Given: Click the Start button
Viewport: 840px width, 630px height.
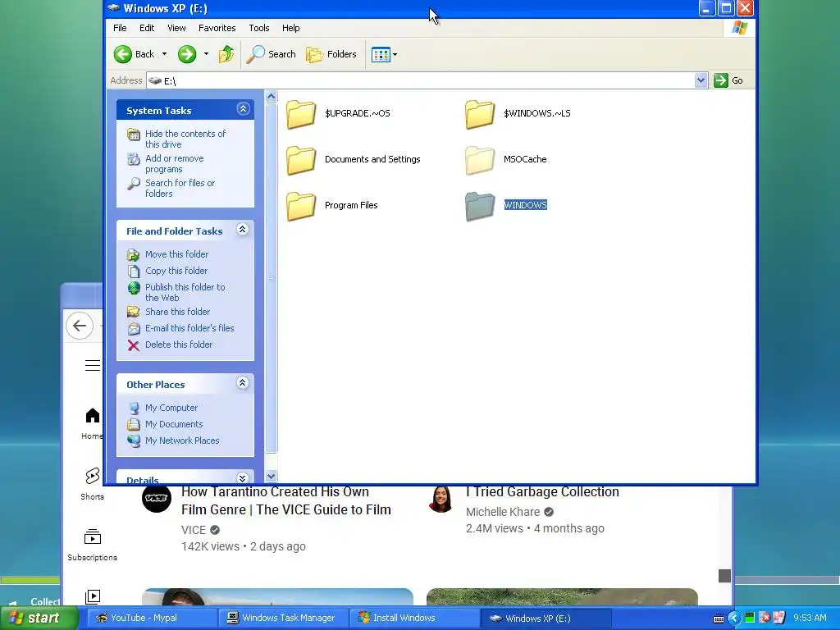Looking at the screenshot, I should tap(39, 619).
